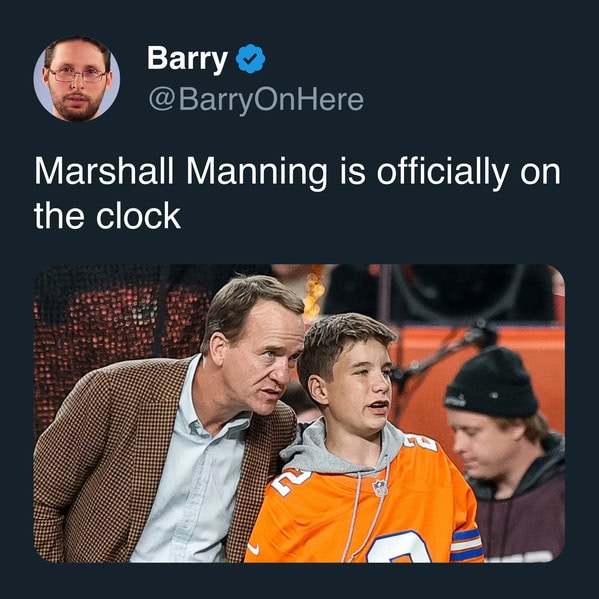Click the word Manning in the tweet

(x=257, y=173)
